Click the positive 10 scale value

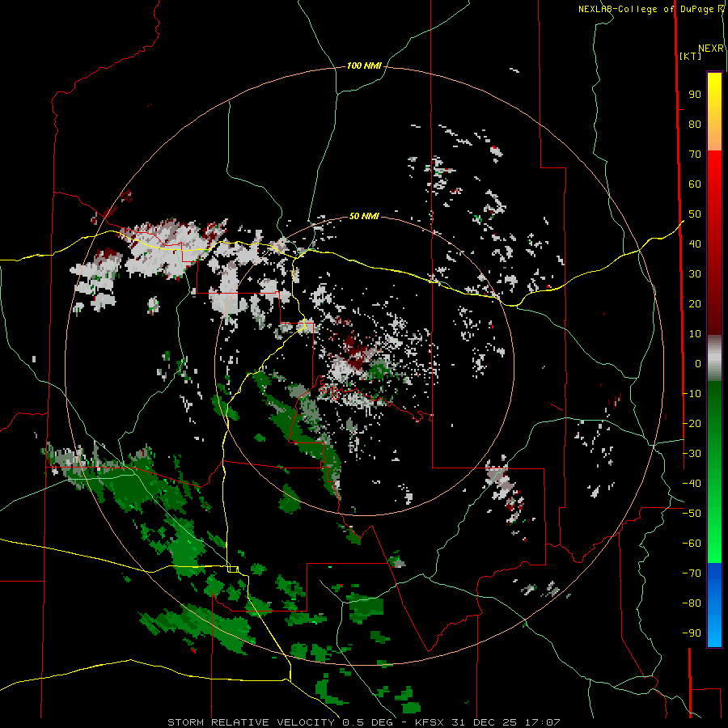tap(695, 334)
